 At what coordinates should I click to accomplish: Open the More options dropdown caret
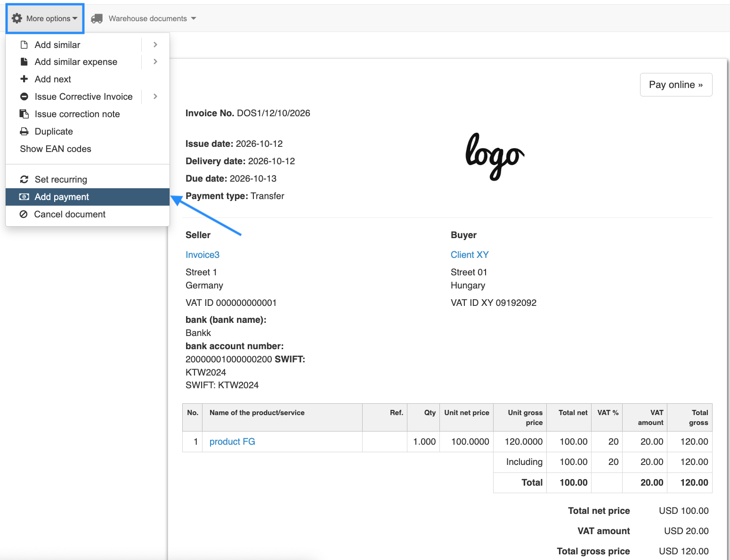[x=75, y=19]
